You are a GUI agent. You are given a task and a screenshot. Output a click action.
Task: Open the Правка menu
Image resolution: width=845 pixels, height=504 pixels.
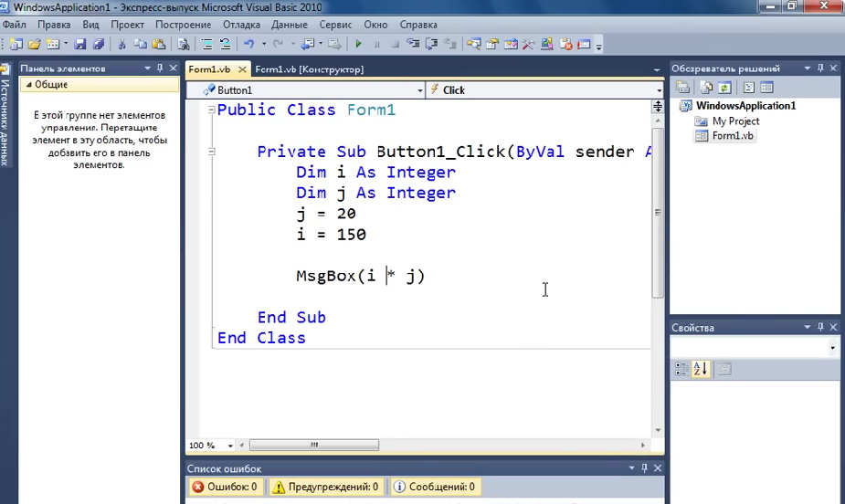point(54,25)
